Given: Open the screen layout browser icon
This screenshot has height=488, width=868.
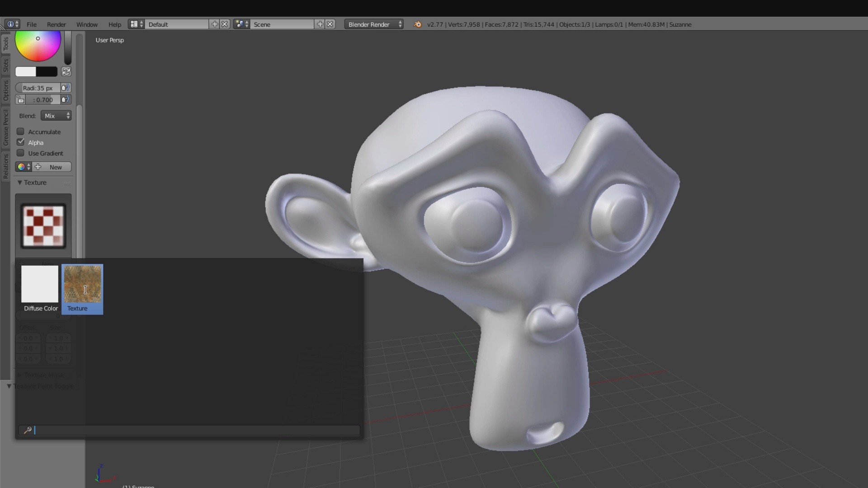Looking at the screenshot, I should point(136,24).
